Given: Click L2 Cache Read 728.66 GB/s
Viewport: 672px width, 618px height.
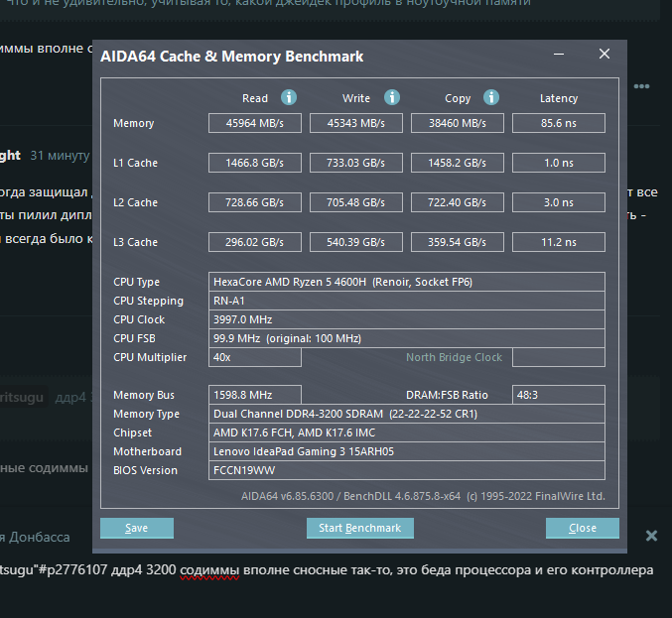Looking at the screenshot, I should click(x=255, y=202).
